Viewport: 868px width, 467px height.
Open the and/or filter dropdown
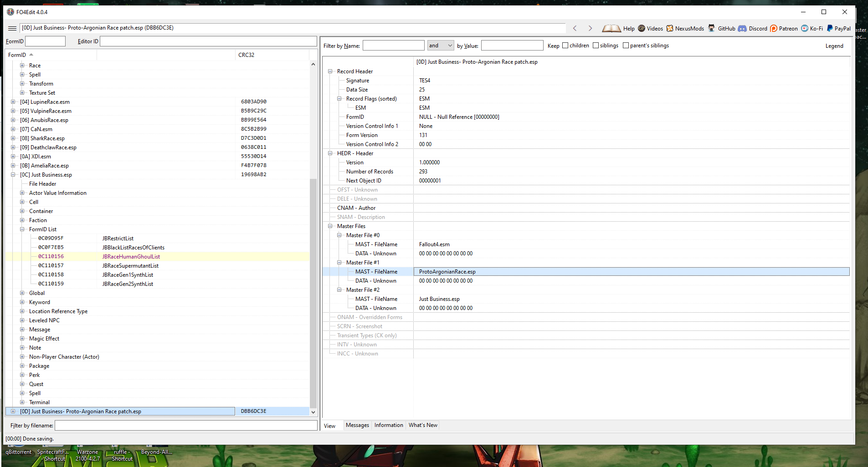point(440,46)
